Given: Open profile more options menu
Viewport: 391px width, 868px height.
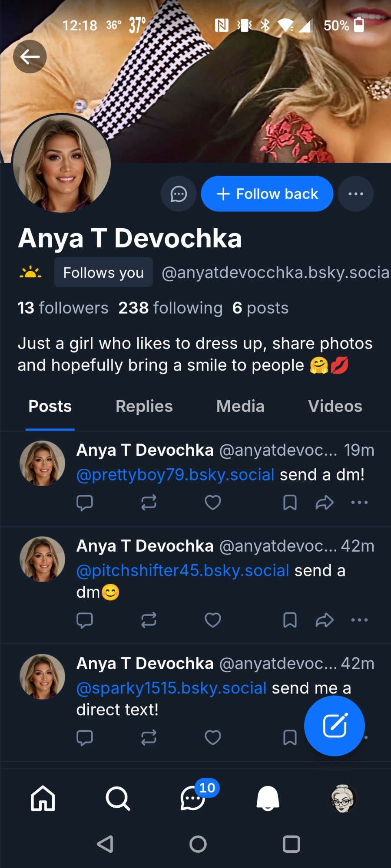Looking at the screenshot, I should (x=355, y=194).
